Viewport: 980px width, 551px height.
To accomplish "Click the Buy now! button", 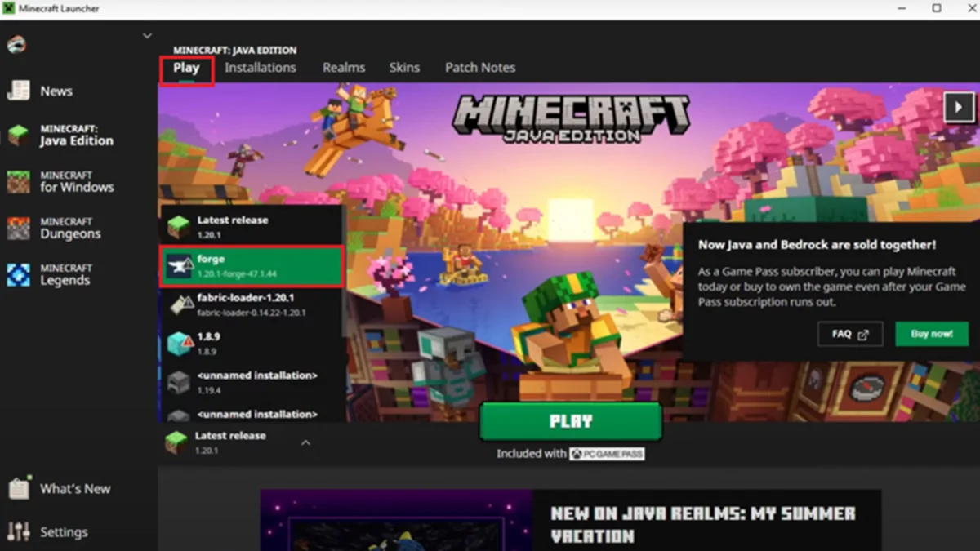I will (x=931, y=333).
